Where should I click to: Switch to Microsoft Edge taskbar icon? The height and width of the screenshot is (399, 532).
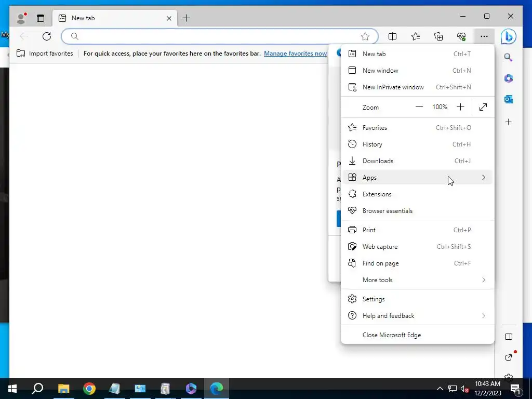[217, 389]
